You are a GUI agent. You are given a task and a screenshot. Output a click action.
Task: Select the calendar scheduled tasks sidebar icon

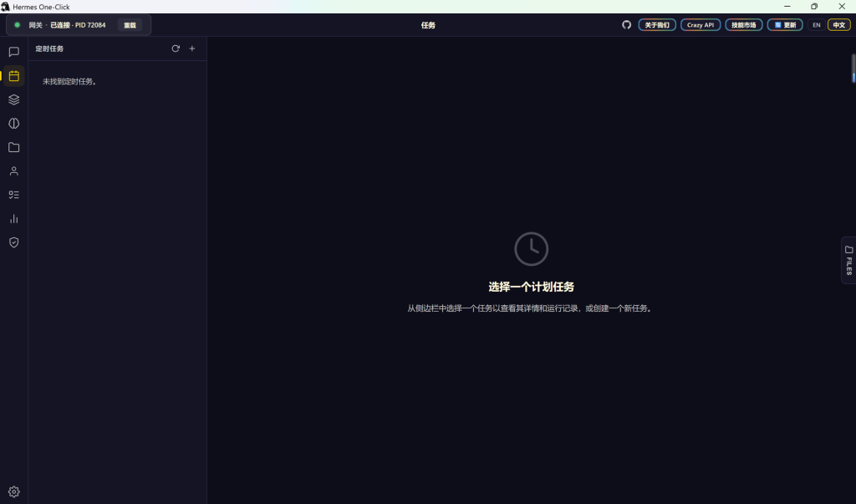(x=13, y=76)
